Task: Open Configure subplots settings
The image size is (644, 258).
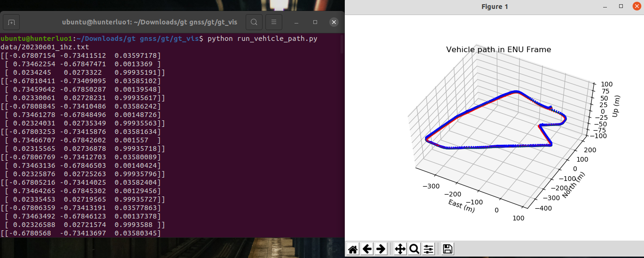Action: pos(428,249)
